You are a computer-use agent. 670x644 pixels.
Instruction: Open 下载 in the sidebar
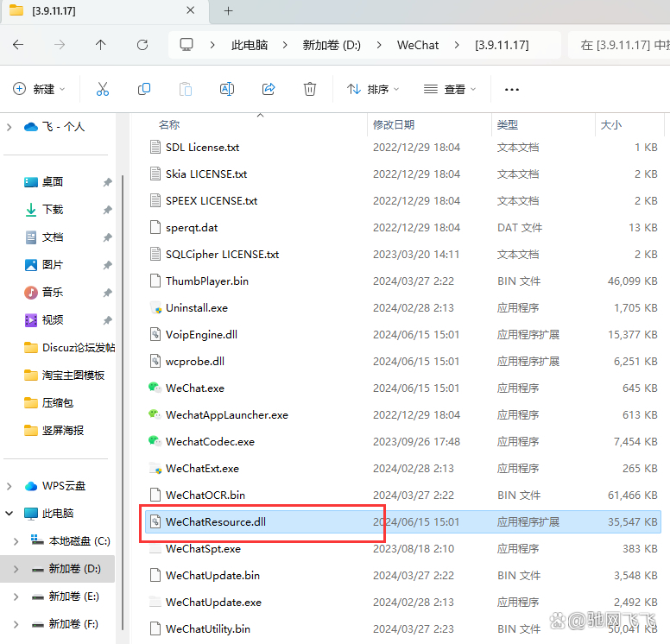[x=53, y=210]
